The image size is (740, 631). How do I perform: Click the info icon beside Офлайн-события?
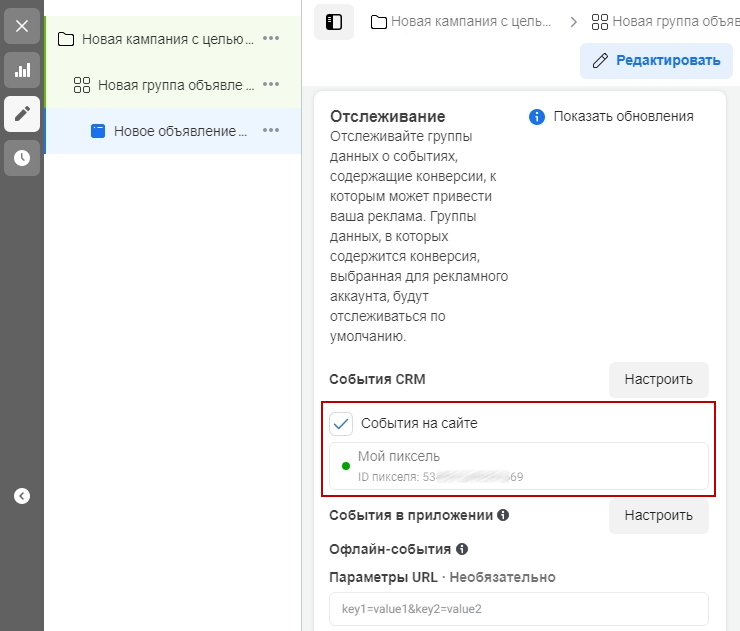[x=463, y=549]
